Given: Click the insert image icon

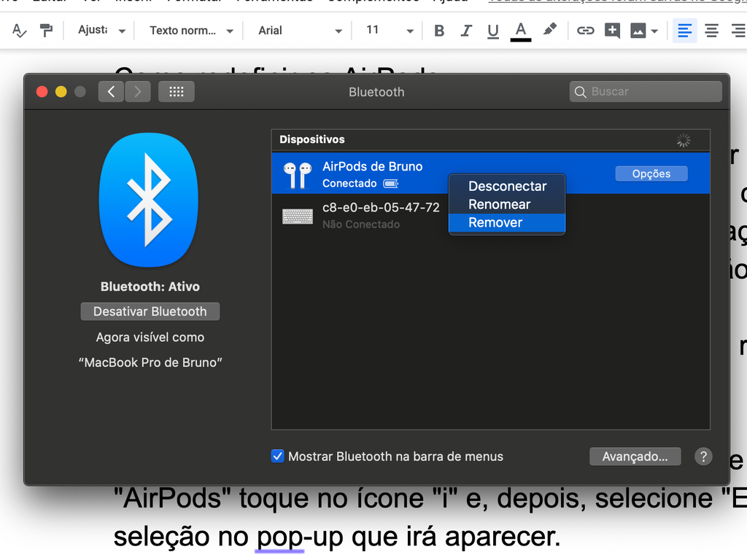Looking at the screenshot, I should pos(638,31).
